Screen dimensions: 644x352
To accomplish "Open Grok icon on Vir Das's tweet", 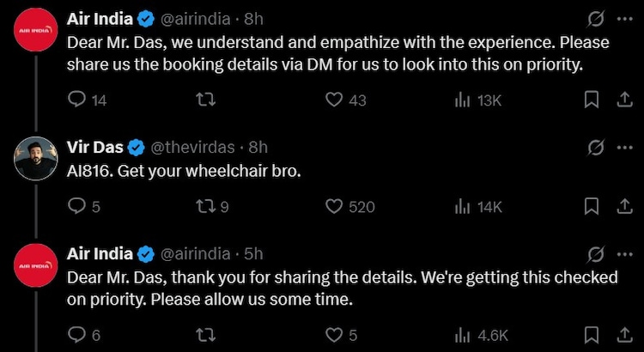I will (593, 148).
